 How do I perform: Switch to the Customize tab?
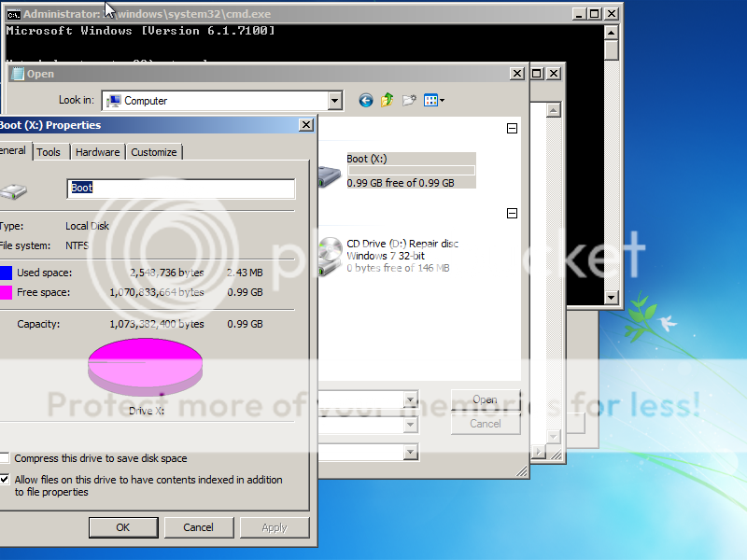tap(153, 152)
